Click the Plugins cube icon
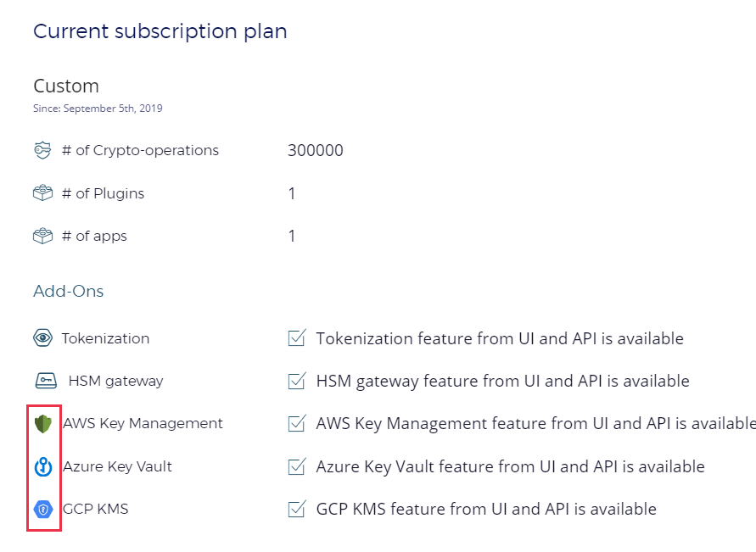Viewport: 756px width, 552px height. pyautogui.click(x=42, y=193)
